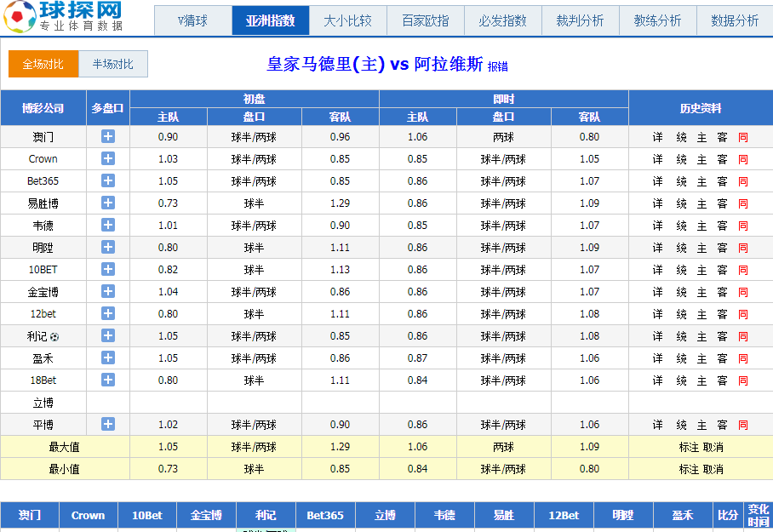Click the bottom table 12Bet column header
This screenshot has width=773, height=532.
pyautogui.click(x=564, y=515)
